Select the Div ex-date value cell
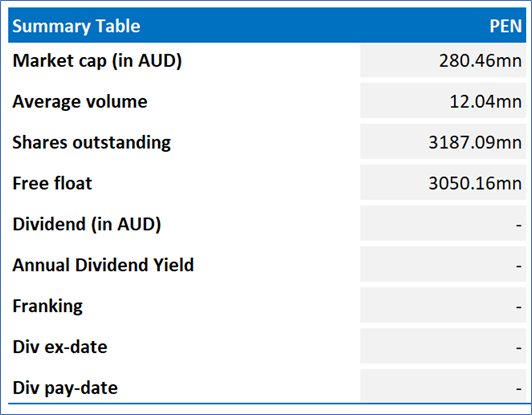 coord(443,346)
